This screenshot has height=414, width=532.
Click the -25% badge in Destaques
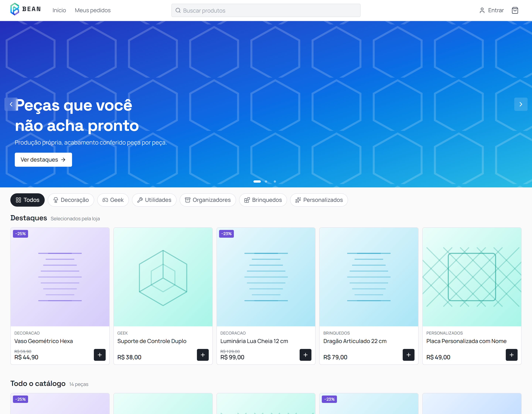21,234
